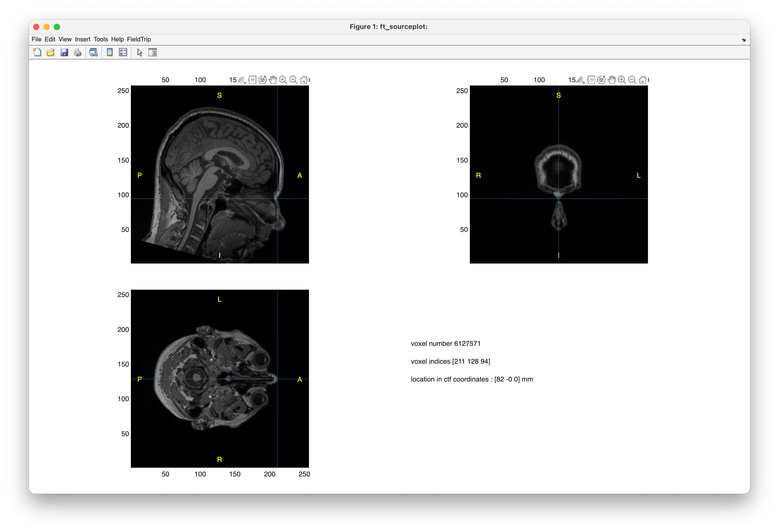779x532 pixels.
Task: Toggle the pan hand on the sagittal axes
Action: tap(273, 80)
